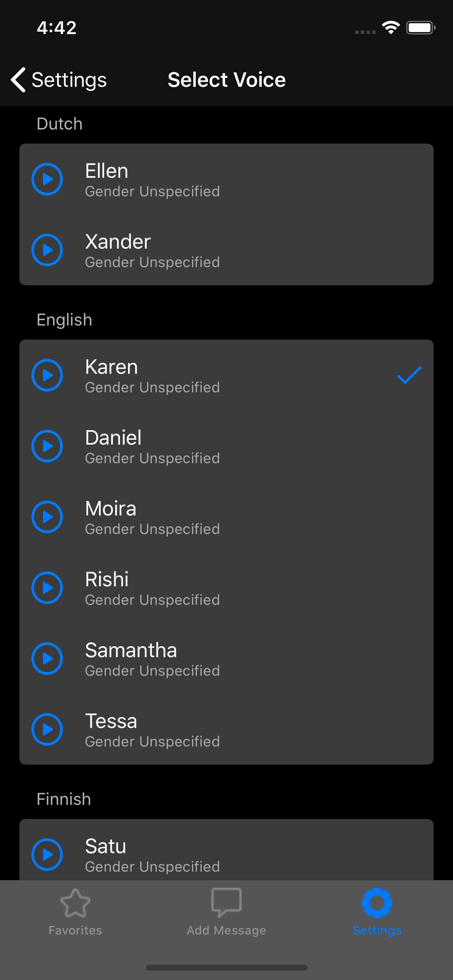Preview the Tessa voice

[47, 729]
